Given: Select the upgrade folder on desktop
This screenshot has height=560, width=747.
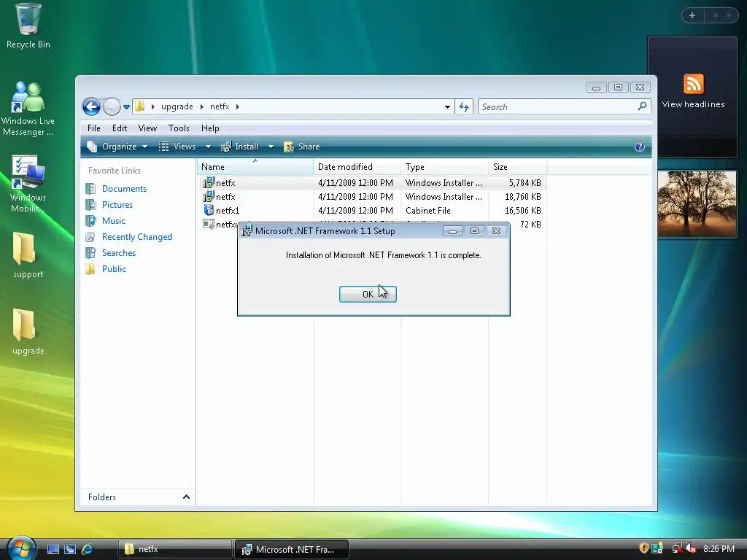Looking at the screenshot, I should point(28,332).
